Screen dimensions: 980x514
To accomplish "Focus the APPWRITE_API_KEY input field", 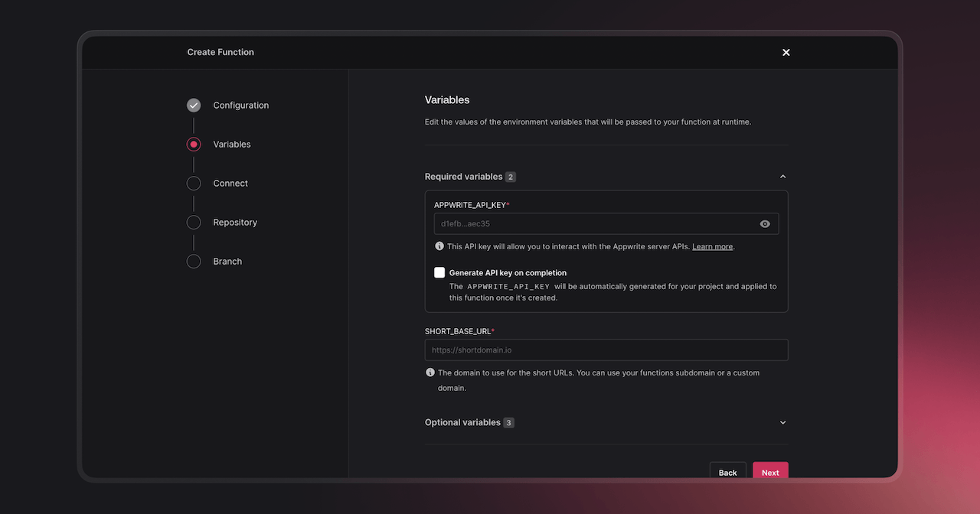I will tap(593, 224).
